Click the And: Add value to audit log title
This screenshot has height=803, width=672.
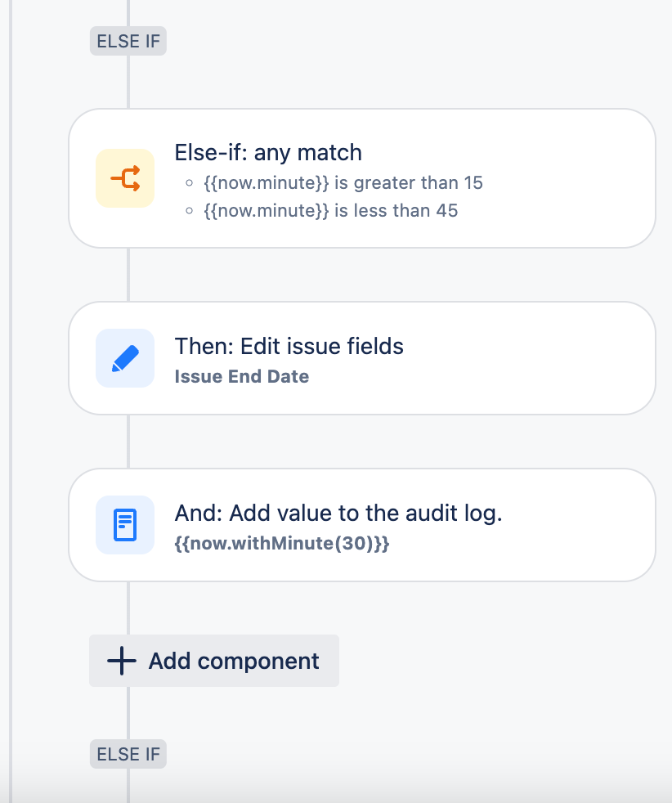(x=338, y=514)
